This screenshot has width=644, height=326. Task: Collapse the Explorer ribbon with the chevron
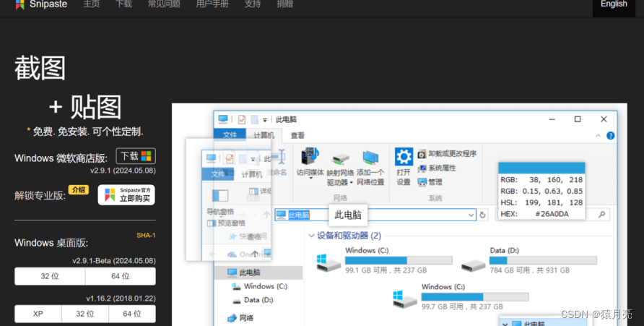pos(598,136)
